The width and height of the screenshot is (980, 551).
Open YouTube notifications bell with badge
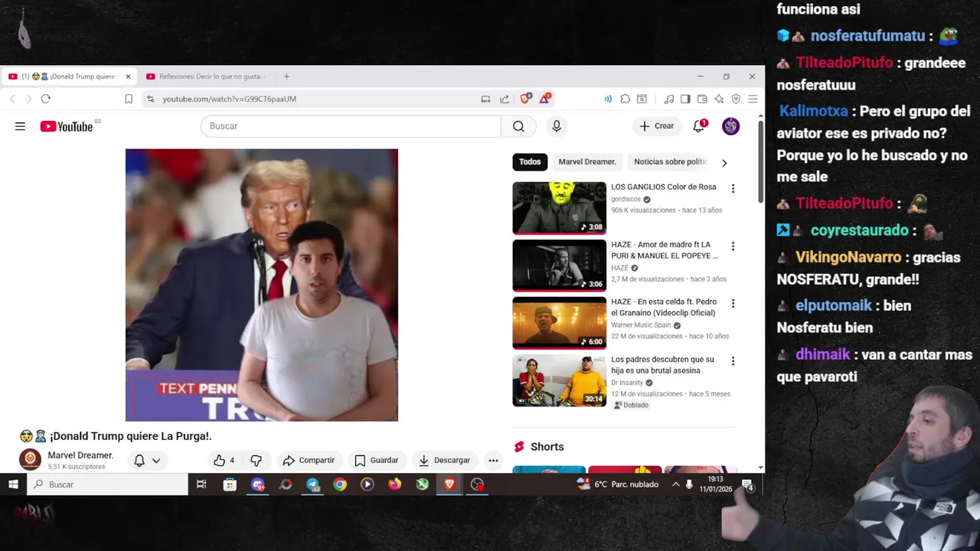coord(698,126)
